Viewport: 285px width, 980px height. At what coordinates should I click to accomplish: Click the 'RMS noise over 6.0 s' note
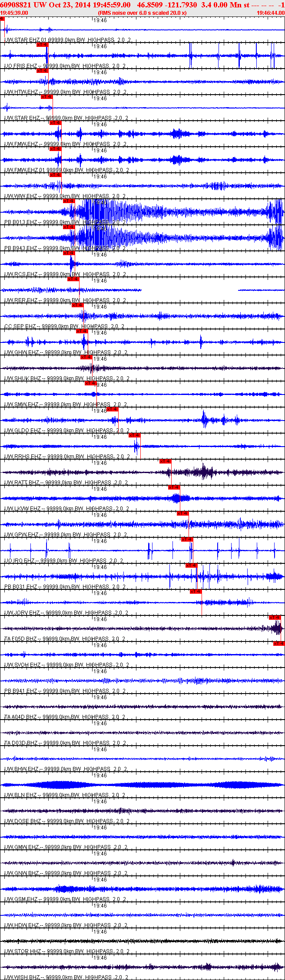[x=142, y=13]
